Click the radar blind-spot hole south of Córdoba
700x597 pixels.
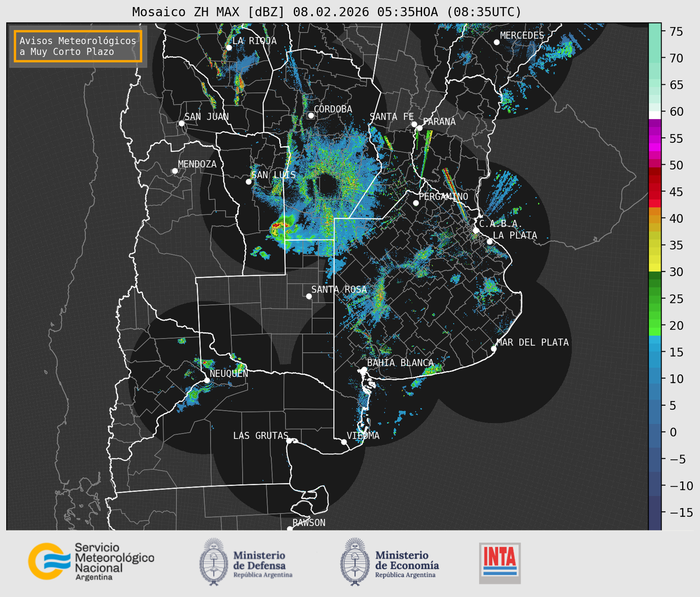click(328, 186)
